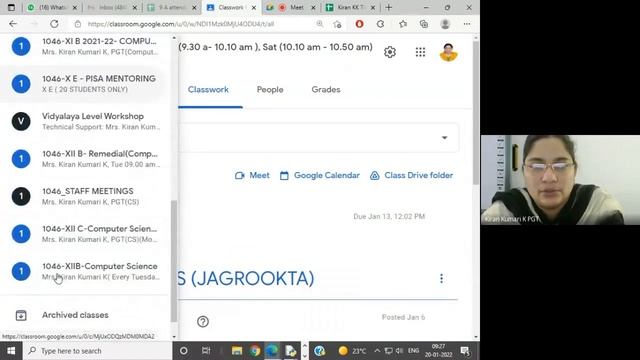This screenshot has height=360, width=640.
Task: Click the browser zoom magnifier icon
Action: click(320, 24)
